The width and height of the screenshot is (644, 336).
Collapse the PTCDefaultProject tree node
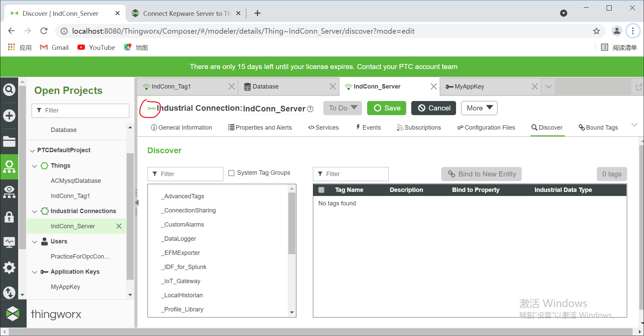pos(32,150)
